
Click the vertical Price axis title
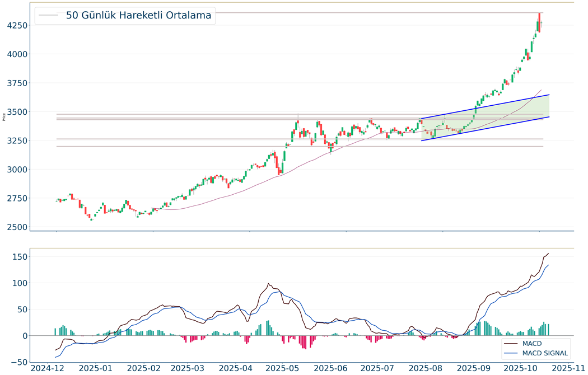4,116
